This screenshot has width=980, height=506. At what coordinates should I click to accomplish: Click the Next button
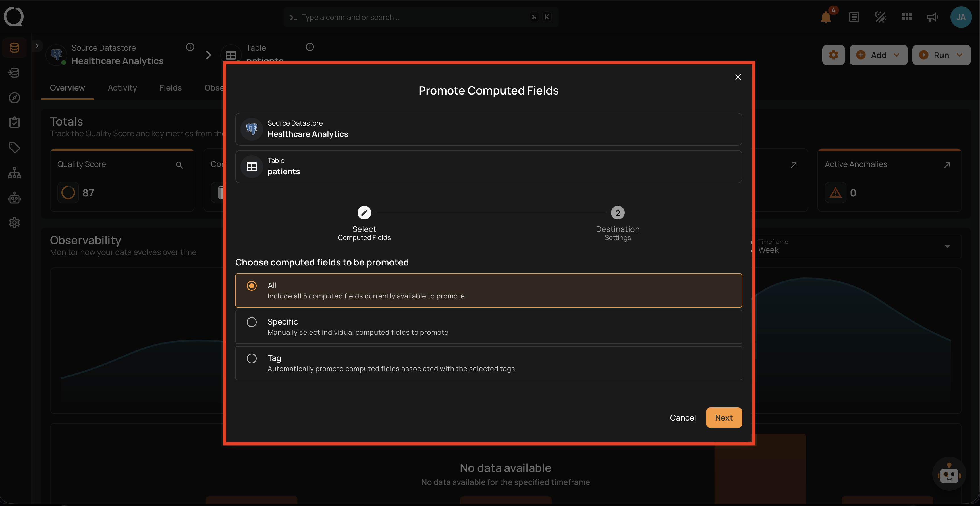coord(724,417)
